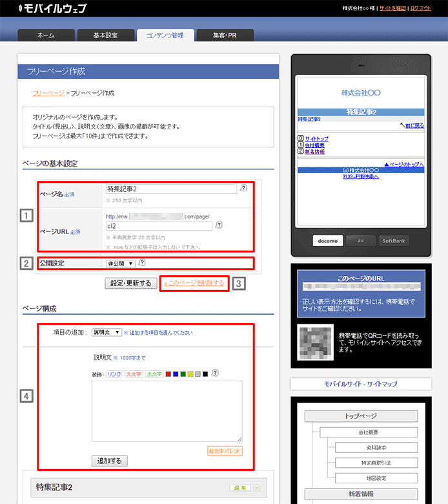Open the 公開設定 dropdown showing 非公開

[120, 264]
